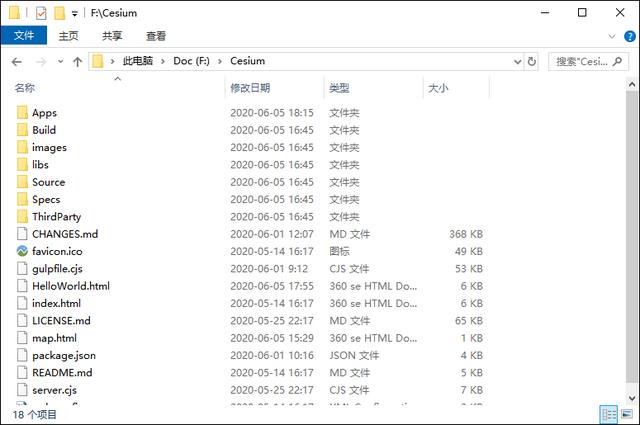Screen dimensions: 640x425
Task: Click the search magnifier icon
Action: point(617,62)
